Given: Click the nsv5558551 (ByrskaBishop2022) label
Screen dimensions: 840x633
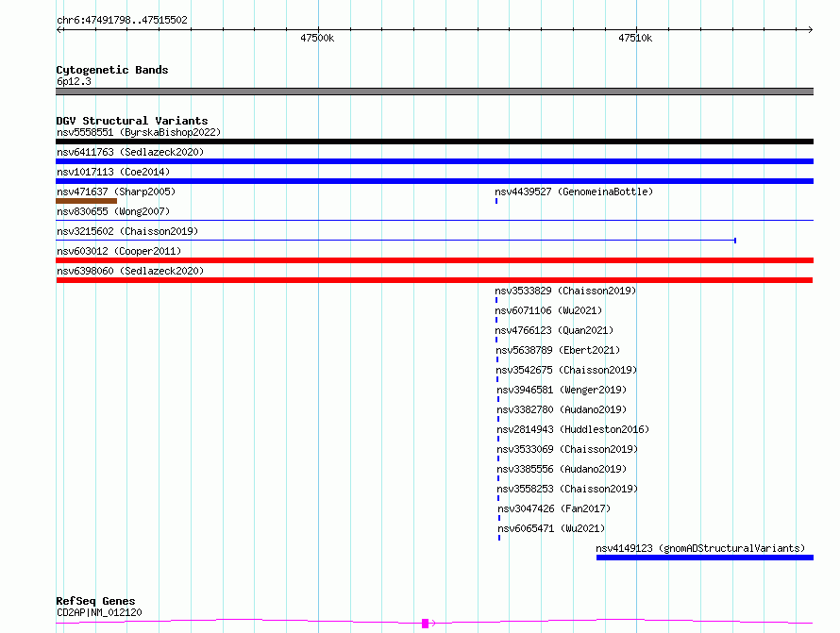Looking at the screenshot, I should pyautogui.click(x=139, y=132).
